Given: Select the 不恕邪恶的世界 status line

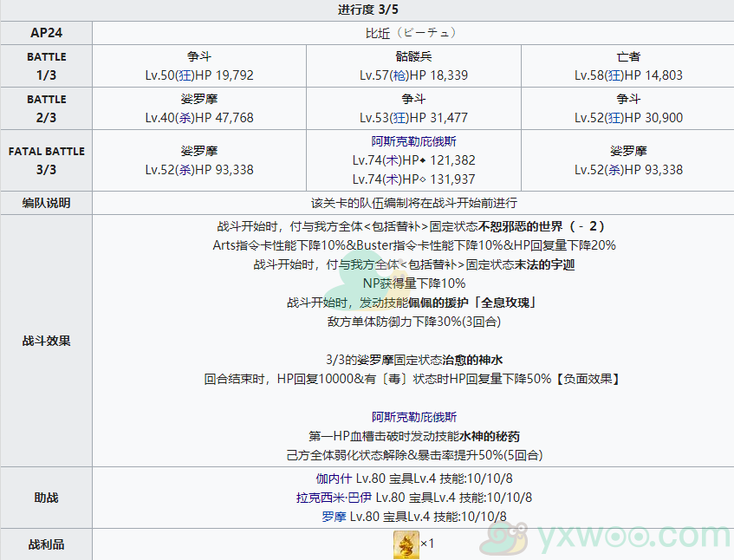Looking at the screenshot, I should (x=411, y=226).
